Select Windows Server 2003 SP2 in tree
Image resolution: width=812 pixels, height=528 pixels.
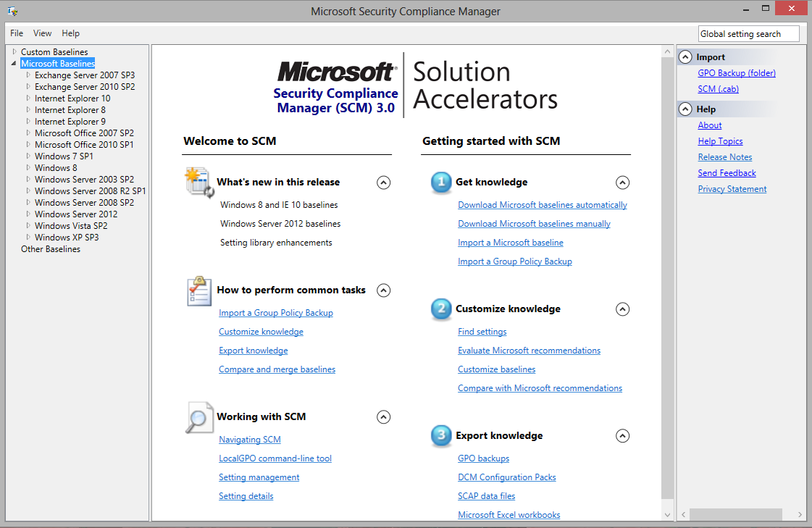[x=84, y=179]
